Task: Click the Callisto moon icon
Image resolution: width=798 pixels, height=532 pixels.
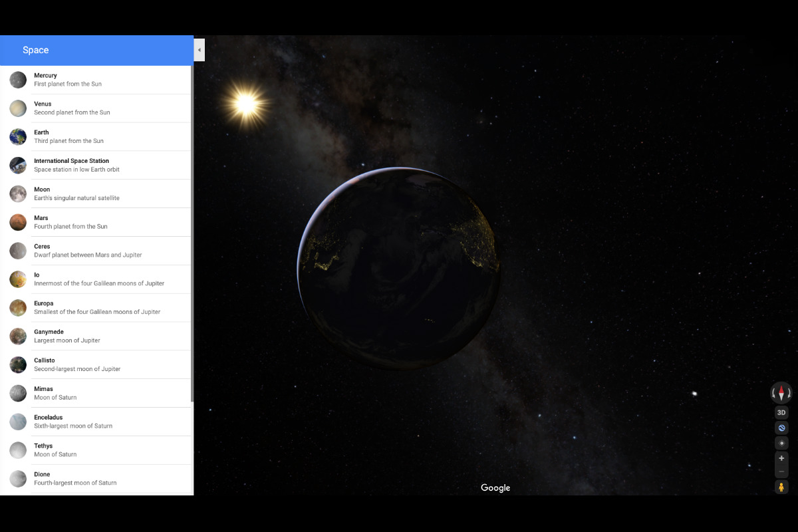Action: 18,364
